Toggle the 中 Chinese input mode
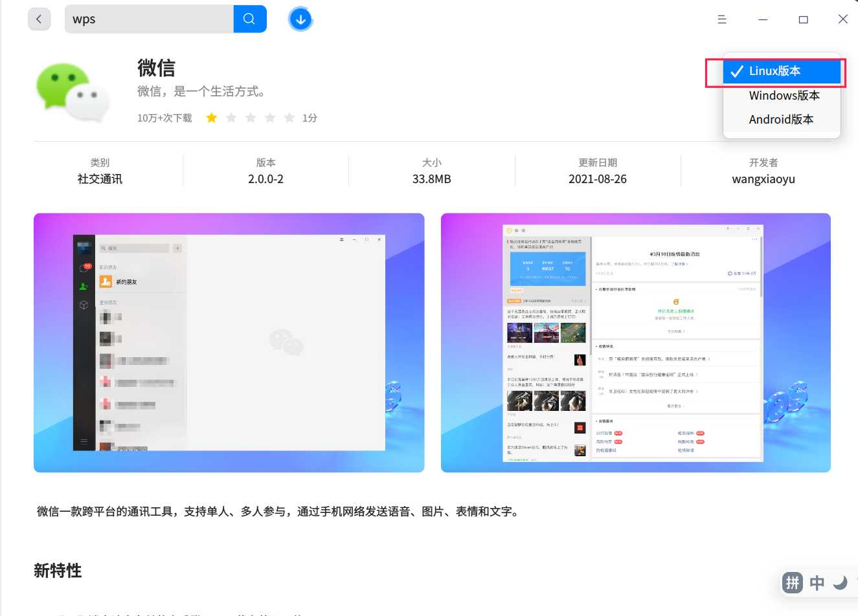Viewport: 858px width, 616px height. coord(817,583)
